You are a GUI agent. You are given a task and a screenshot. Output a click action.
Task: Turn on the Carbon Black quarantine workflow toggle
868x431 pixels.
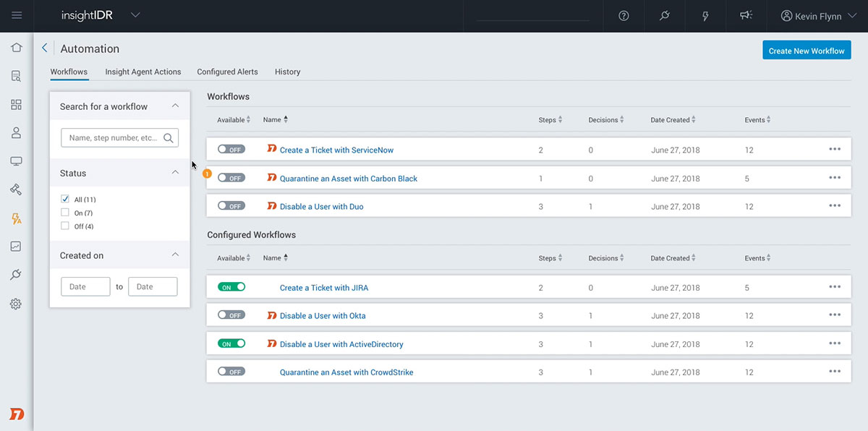pos(231,178)
